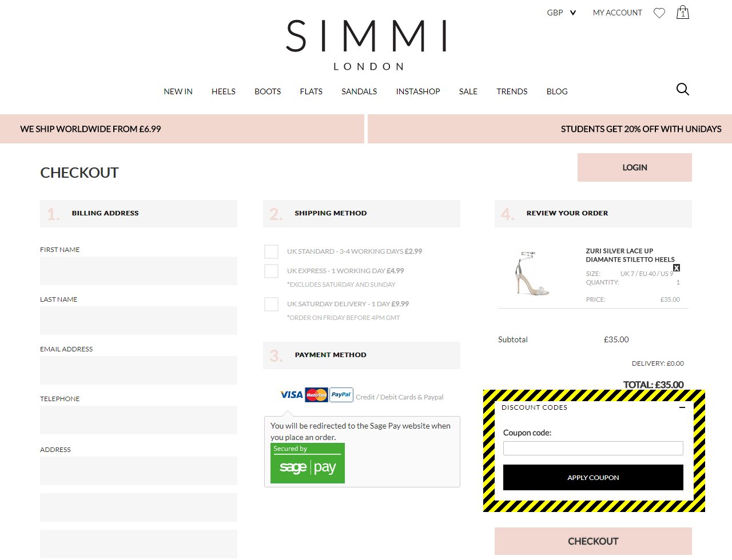
Task: Select UK Standard 3-4 working days shipping
Action: [x=272, y=251]
